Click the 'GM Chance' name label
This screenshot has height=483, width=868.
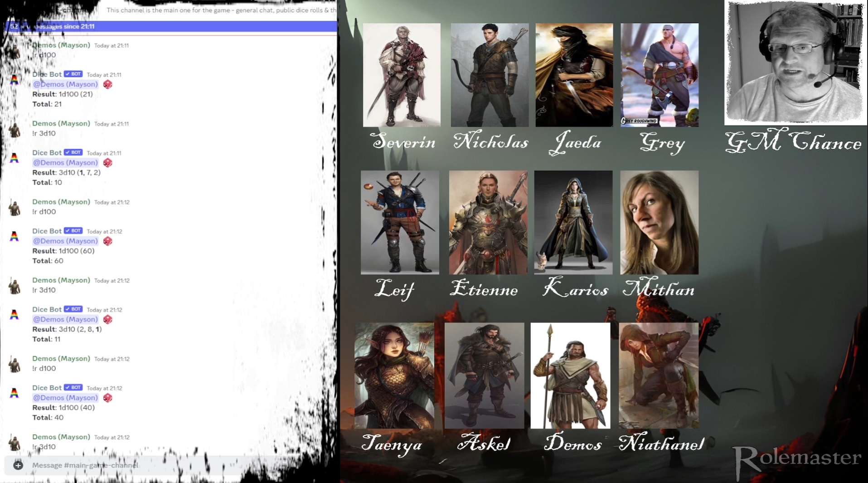point(793,142)
